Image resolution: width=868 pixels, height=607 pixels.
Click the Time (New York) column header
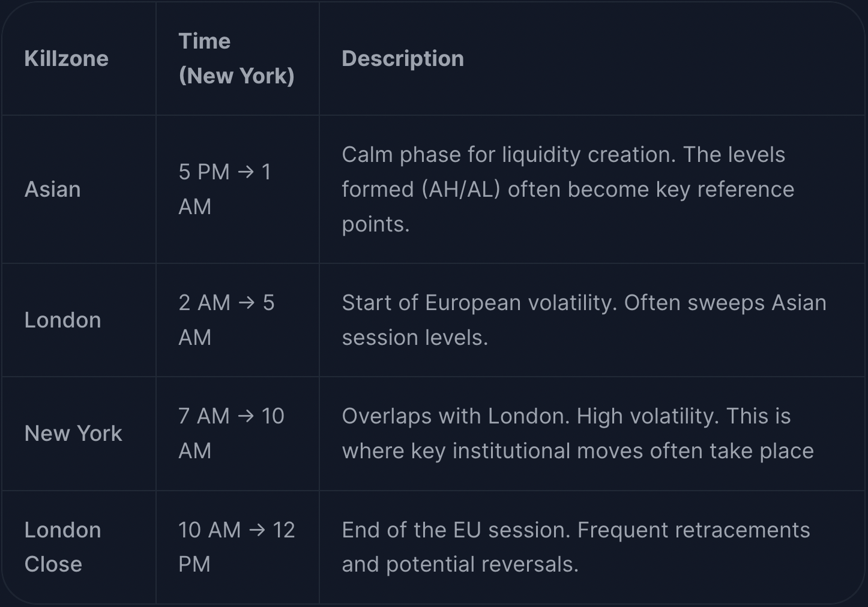[236, 59]
